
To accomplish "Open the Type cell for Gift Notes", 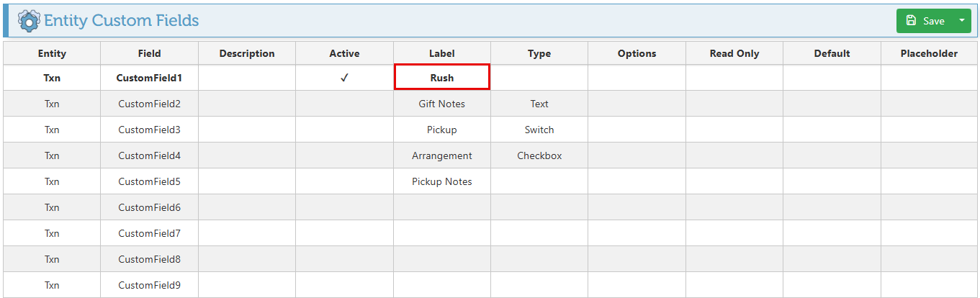I will (x=539, y=104).
